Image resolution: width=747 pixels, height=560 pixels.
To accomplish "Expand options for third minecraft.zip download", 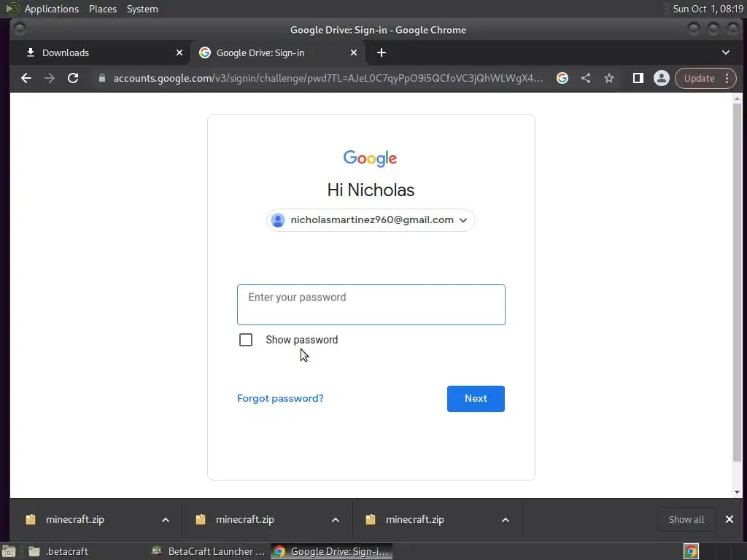I will [506, 520].
